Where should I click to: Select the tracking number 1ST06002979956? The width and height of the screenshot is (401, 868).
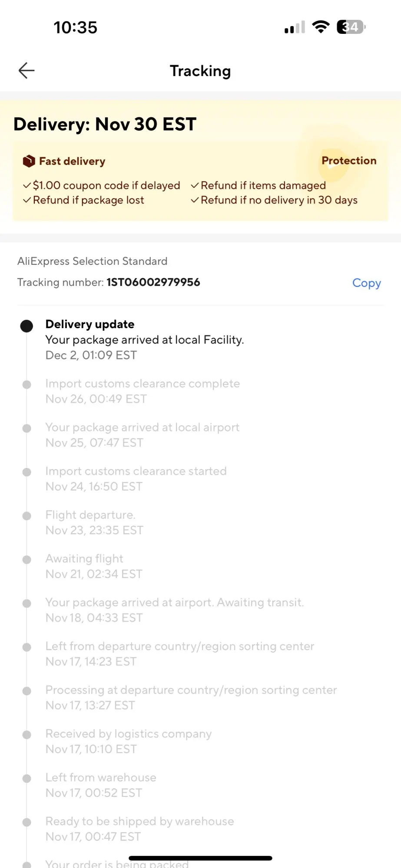tap(153, 282)
